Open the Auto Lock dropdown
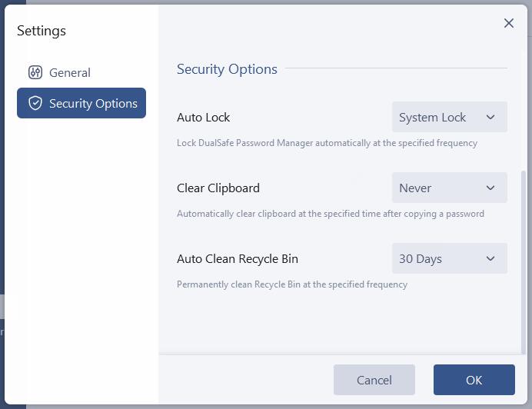The width and height of the screenshot is (532, 409). (449, 118)
